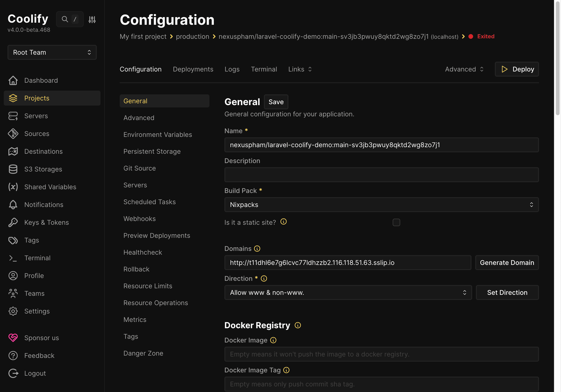Click the Sponsor us heart icon

pos(13,338)
